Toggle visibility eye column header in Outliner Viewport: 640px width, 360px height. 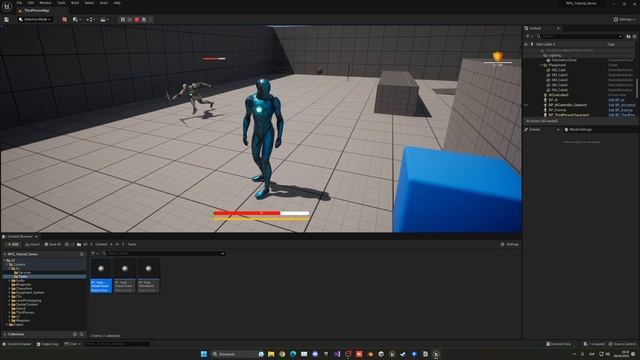(526, 44)
